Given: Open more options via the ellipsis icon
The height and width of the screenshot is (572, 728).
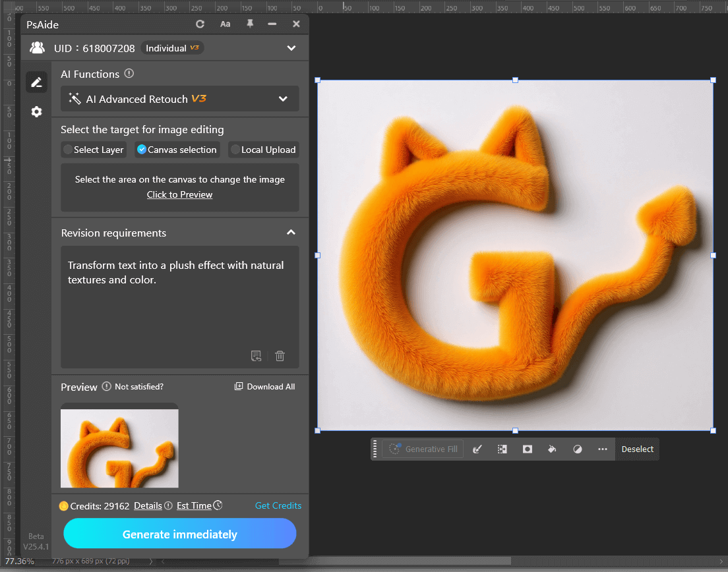Looking at the screenshot, I should [602, 449].
